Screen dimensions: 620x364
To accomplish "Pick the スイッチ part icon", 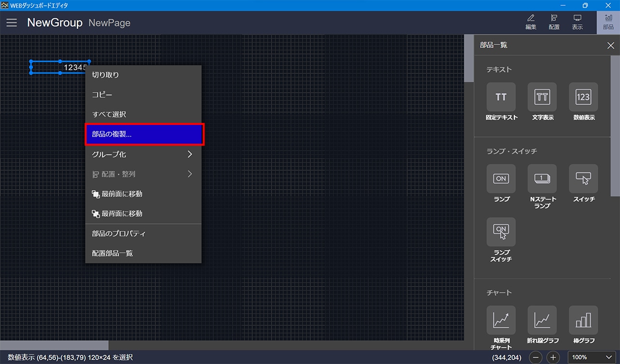I will (x=583, y=179).
